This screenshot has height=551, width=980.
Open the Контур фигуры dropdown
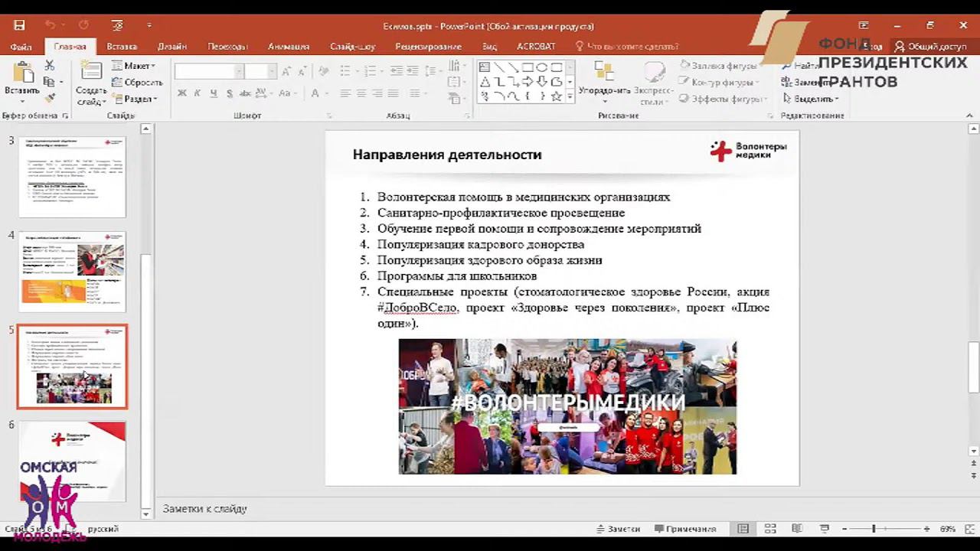coord(719,82)
